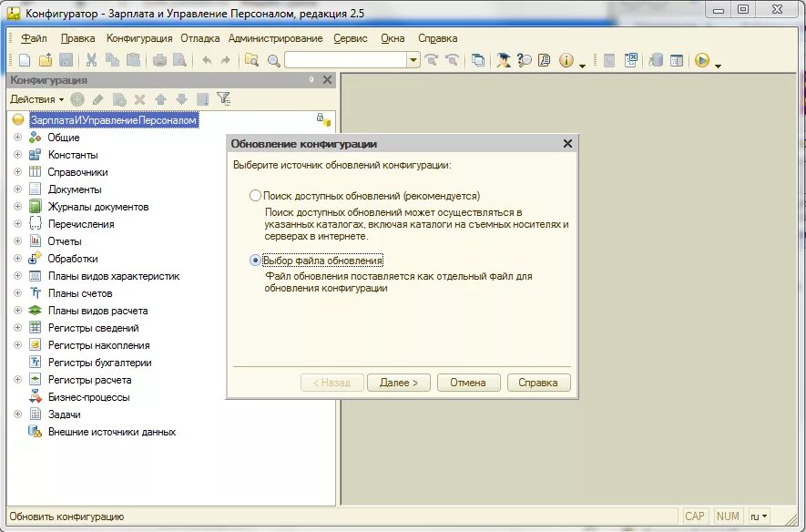
Task: Select the Отчеты tree item
Action: 65,241
